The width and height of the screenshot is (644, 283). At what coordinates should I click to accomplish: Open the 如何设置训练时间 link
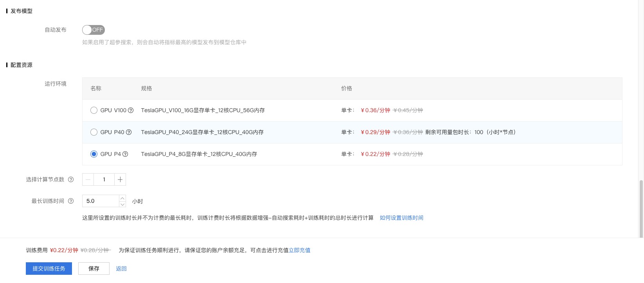(x=401, y=218)
